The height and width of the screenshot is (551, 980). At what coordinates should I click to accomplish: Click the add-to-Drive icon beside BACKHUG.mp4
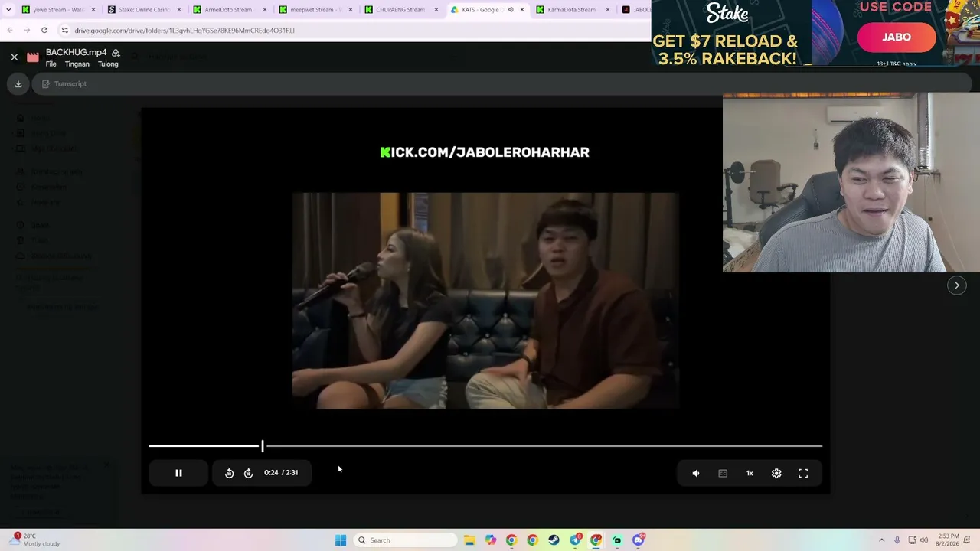[116, 53]
